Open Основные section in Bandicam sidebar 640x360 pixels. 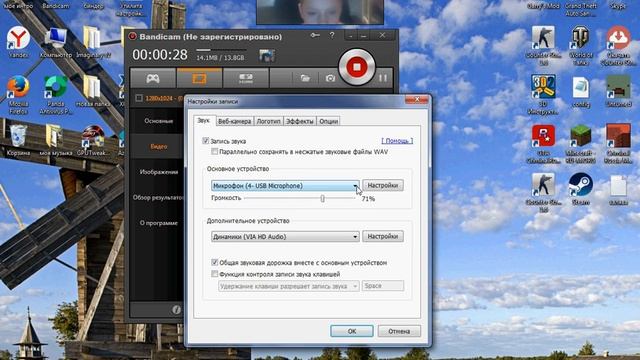158,121
